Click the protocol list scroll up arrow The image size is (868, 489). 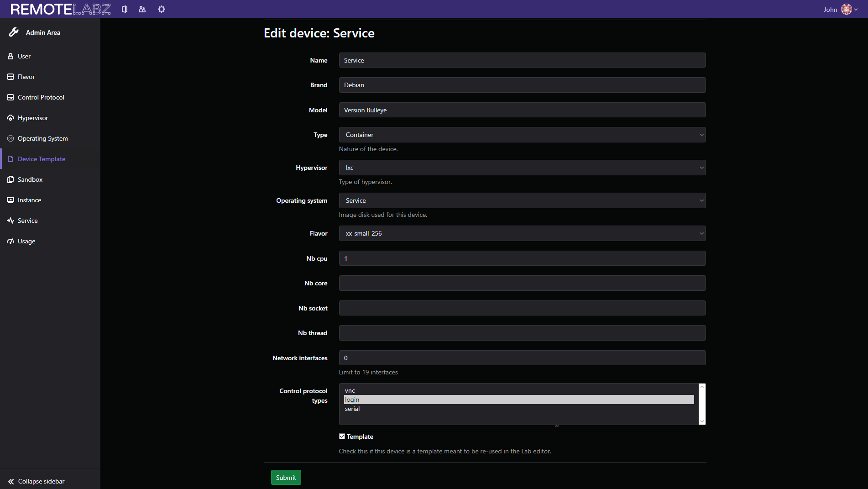pyautogui.click(x=702, y=387)
